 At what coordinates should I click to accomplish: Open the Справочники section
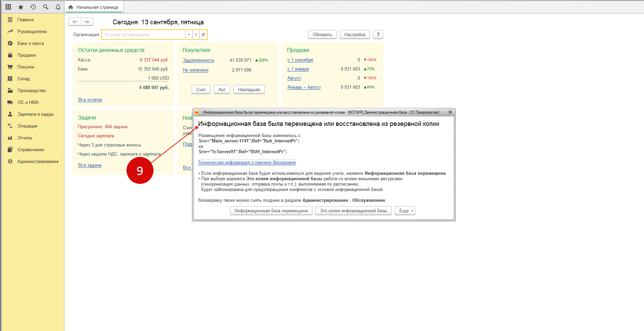[31, 149]
